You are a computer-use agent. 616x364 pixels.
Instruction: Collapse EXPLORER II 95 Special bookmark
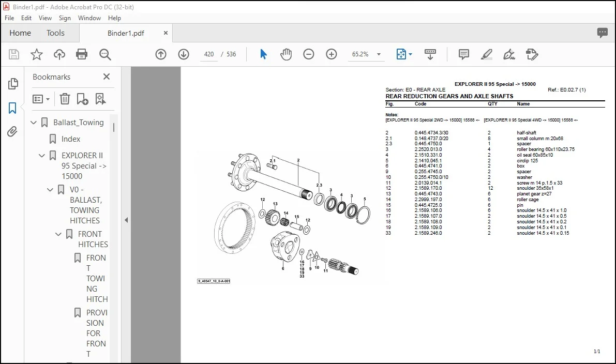pyautogui.click(x=42, y=156)
